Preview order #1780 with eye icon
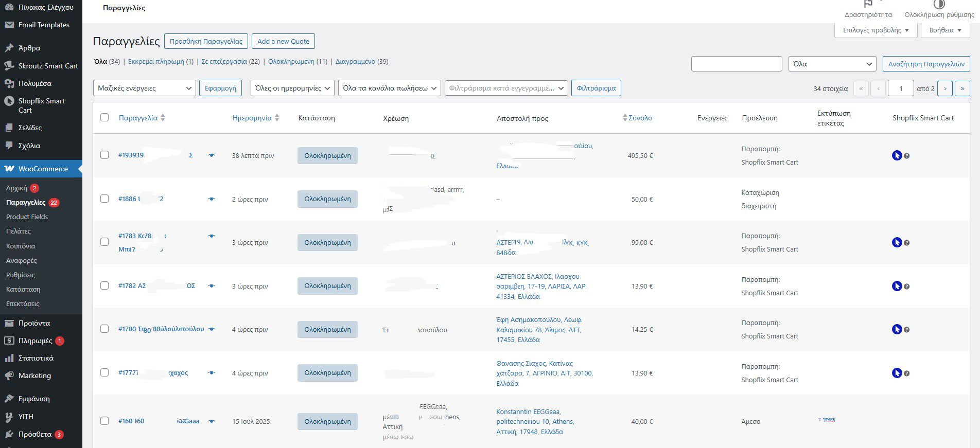The width and height of the screenshot is (980, 448). click(212, 329)
